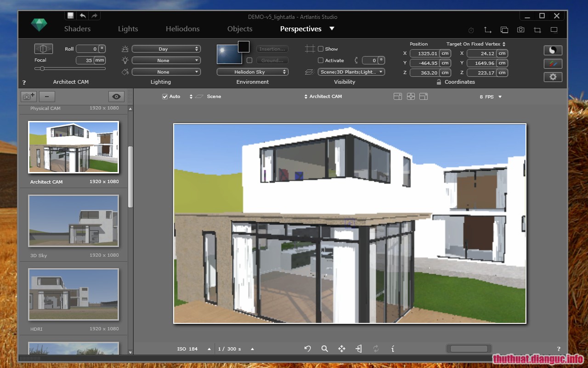Select the crop region icon in the top-right toolbar

(537, 30)
